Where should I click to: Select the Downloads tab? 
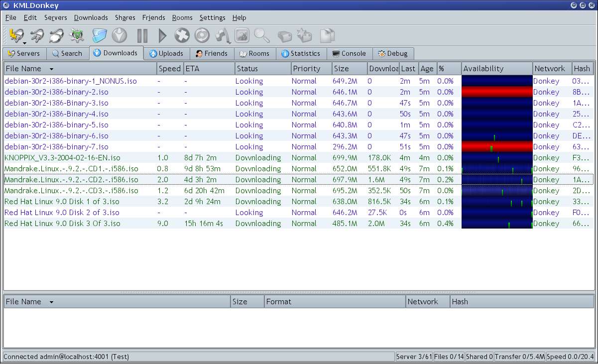click(x=116, y=53)
